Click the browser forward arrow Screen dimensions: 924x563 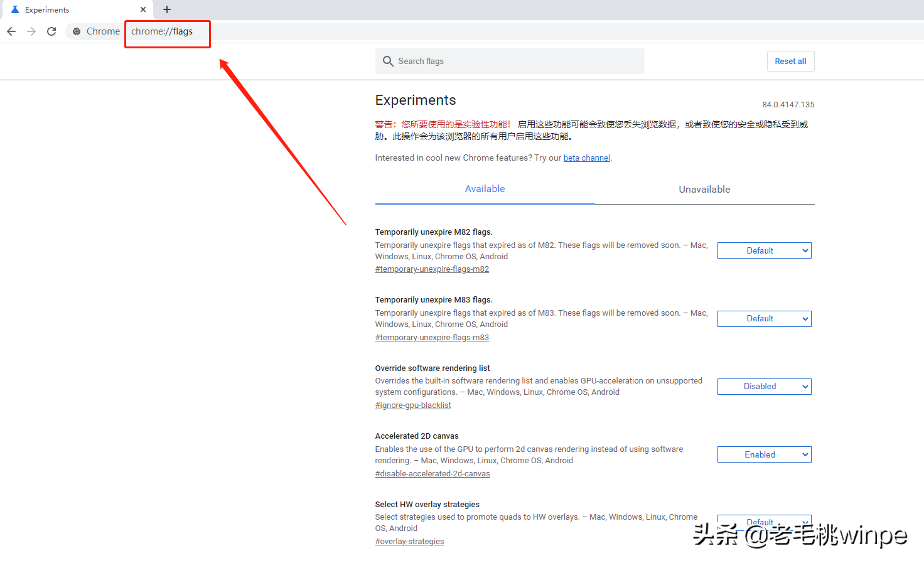pyautogui.click(x=31, y=31)
